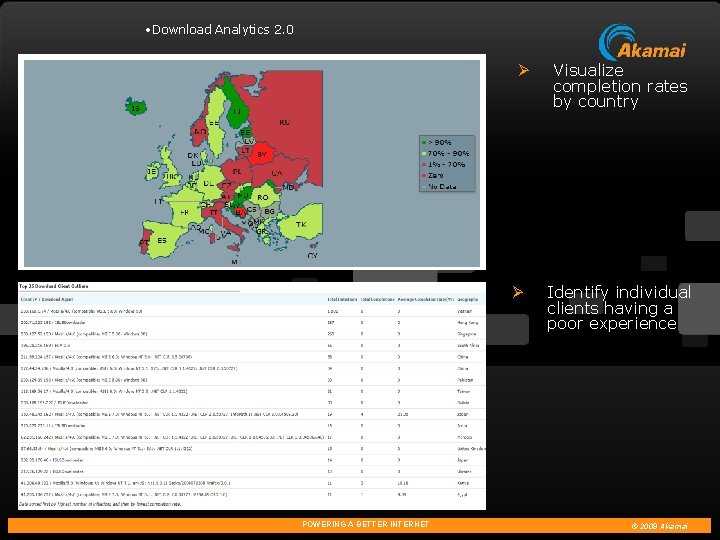Select the CY label near Cyprus
The image size is (720, 540).
(x=312, y=255)
